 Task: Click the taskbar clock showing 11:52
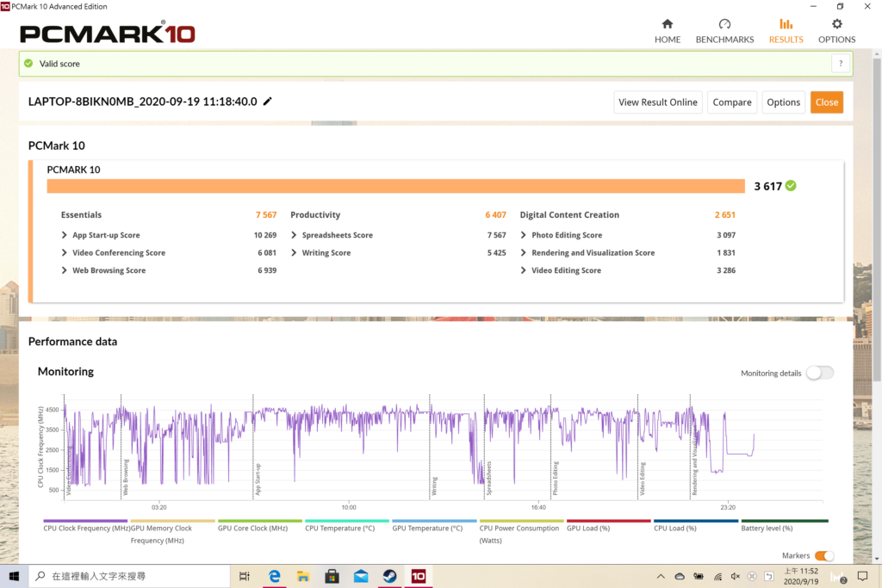pyautogui.click(x=801, y=576)
